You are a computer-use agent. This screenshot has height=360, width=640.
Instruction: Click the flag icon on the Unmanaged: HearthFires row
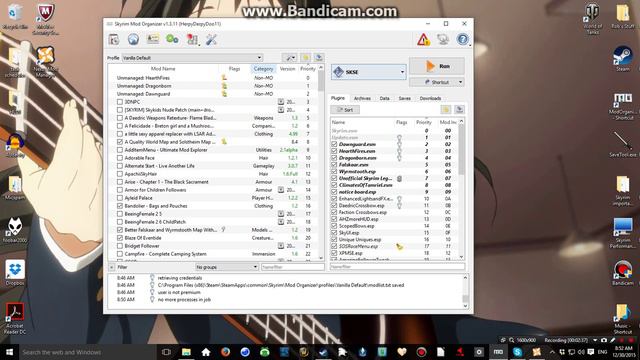pyautogui.click(x=224, y=78)
